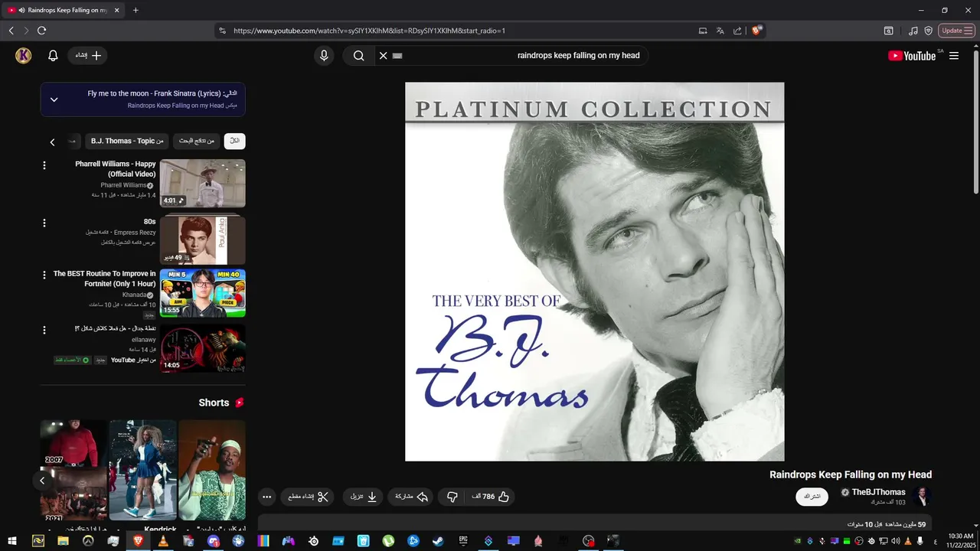Viewport: 980px width, 551px height.
Task: Select the 'B.J. Thomas - Topic' filter chip
Action: click(127, 141)
